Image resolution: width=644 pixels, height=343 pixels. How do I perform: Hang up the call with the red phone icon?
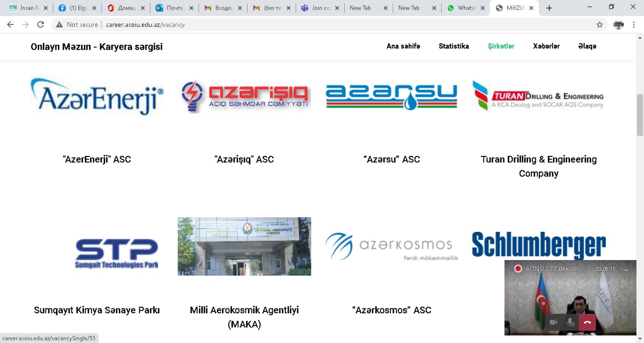pyautogui.click(x=587, y=322)
